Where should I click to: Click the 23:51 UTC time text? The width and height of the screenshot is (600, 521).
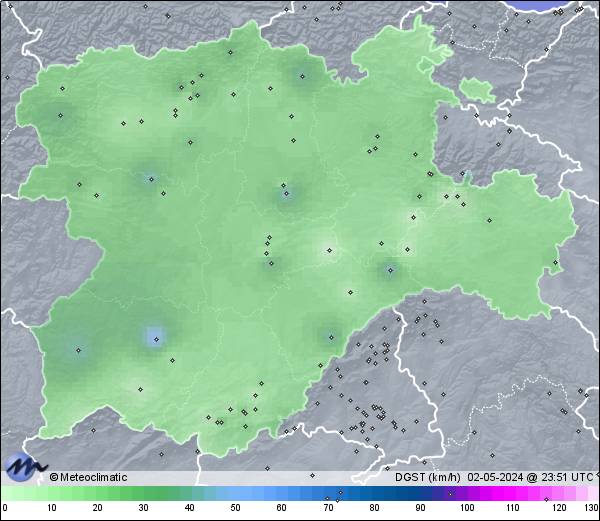click(x=565, y=477)
